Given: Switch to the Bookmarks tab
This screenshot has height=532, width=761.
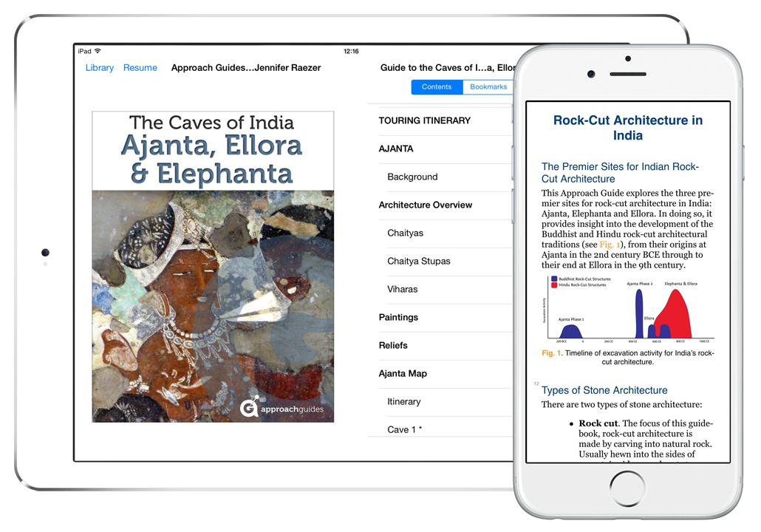Looking at the screenshot, I should pyautogui.click(x=488, y=87).
